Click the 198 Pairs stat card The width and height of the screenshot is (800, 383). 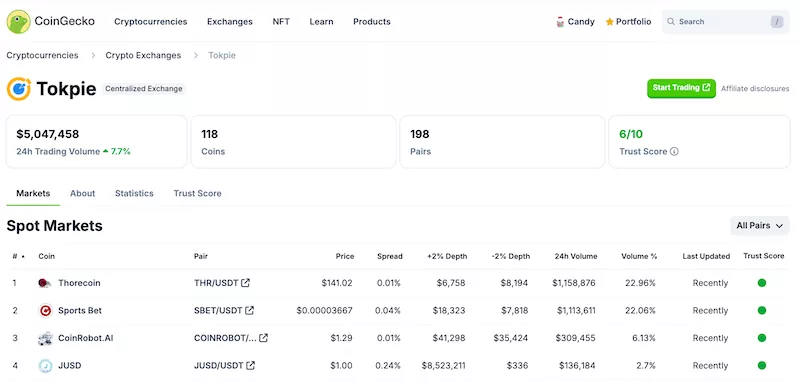click(502, 142)
